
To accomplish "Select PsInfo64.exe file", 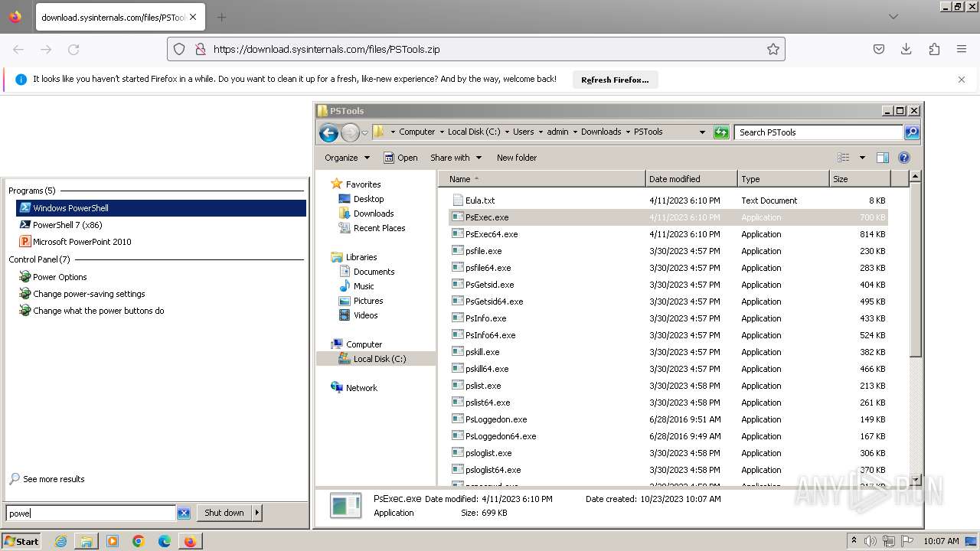I will pos(490,335).
